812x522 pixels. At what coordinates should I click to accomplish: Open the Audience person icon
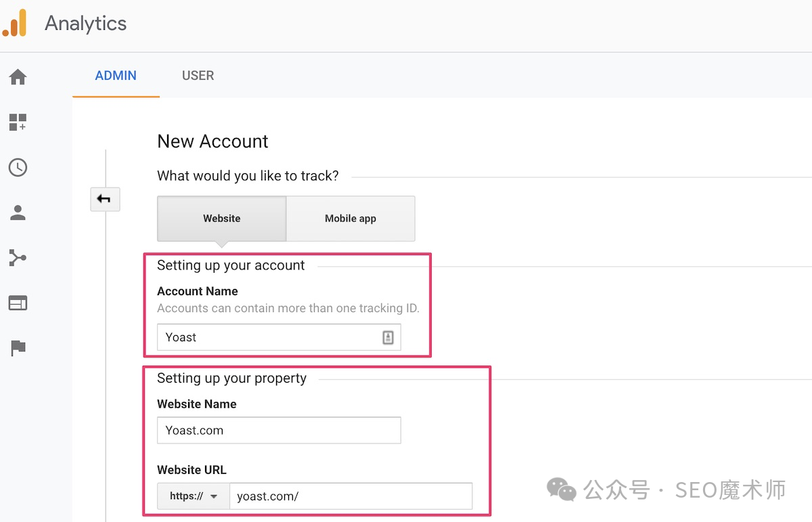[18, 213]
